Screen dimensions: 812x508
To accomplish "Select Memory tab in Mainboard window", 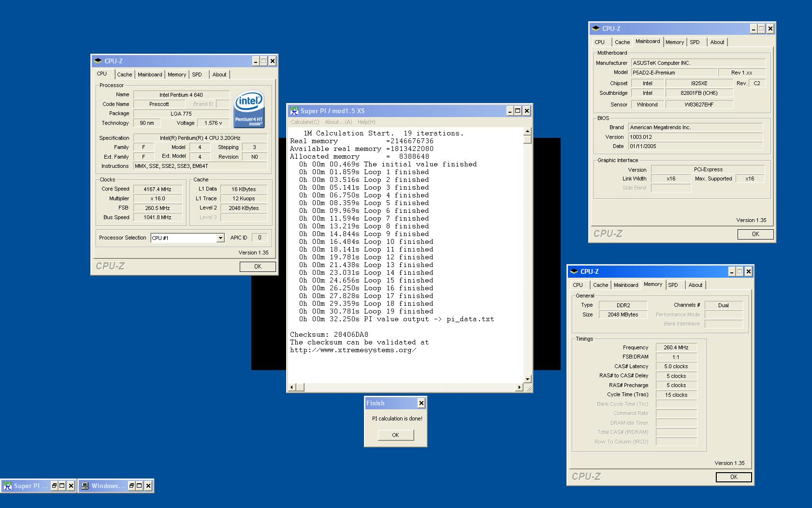I will coord(675,42).
